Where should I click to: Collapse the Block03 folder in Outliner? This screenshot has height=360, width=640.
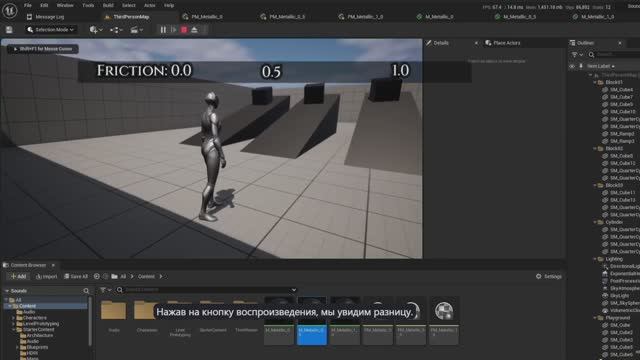pyautogui.click(x=595, y=185)
